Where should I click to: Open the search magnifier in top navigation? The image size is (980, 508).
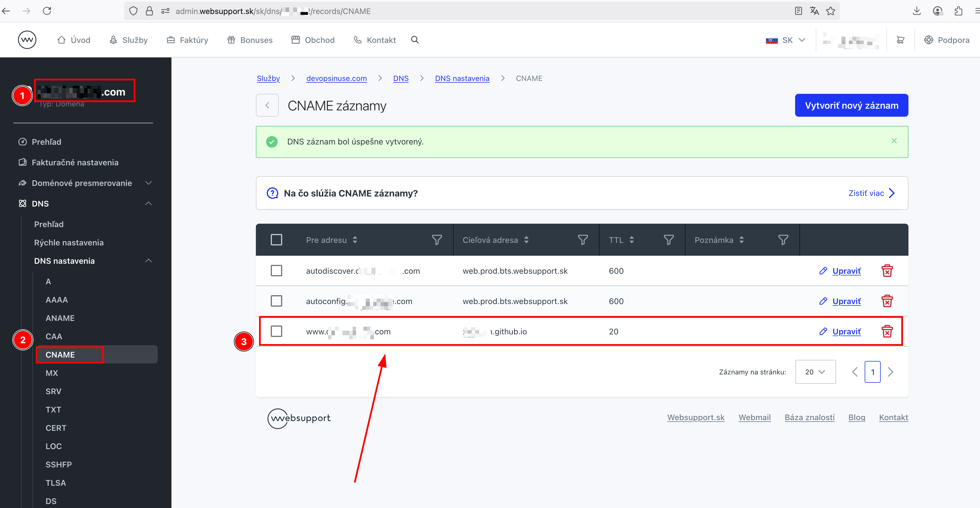415,40
